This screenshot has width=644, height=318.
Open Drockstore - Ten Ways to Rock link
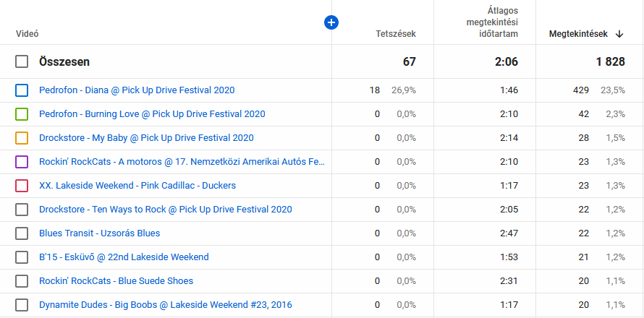click(x=165, y=210)
